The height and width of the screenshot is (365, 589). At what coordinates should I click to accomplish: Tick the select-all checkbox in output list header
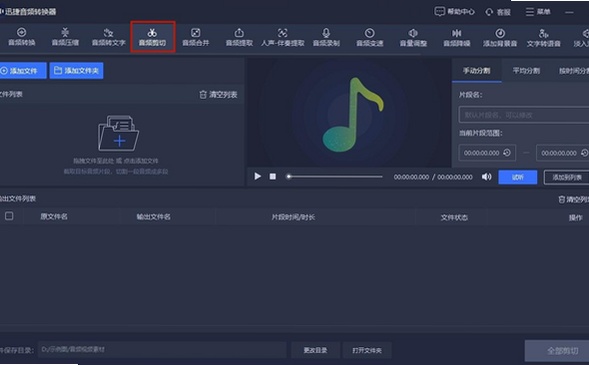9,216
